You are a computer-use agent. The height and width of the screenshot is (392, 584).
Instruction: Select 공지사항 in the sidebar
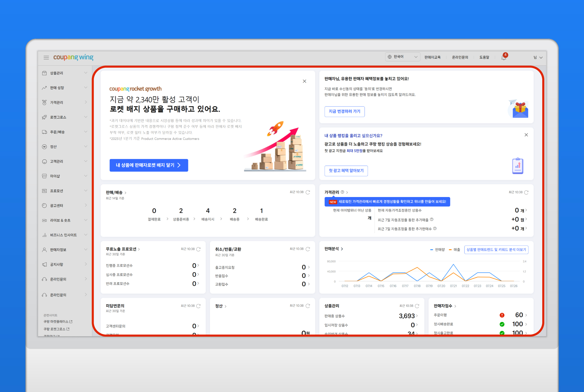[57, 265]
